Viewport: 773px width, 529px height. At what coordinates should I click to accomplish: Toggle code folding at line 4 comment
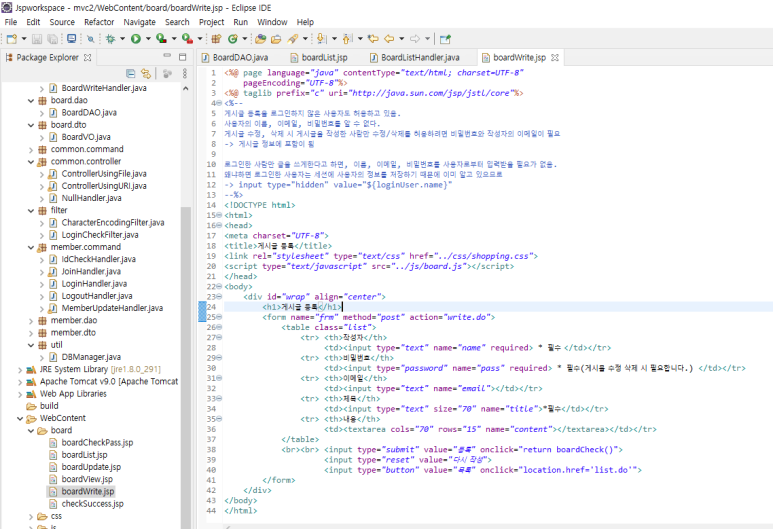point(219,104)
